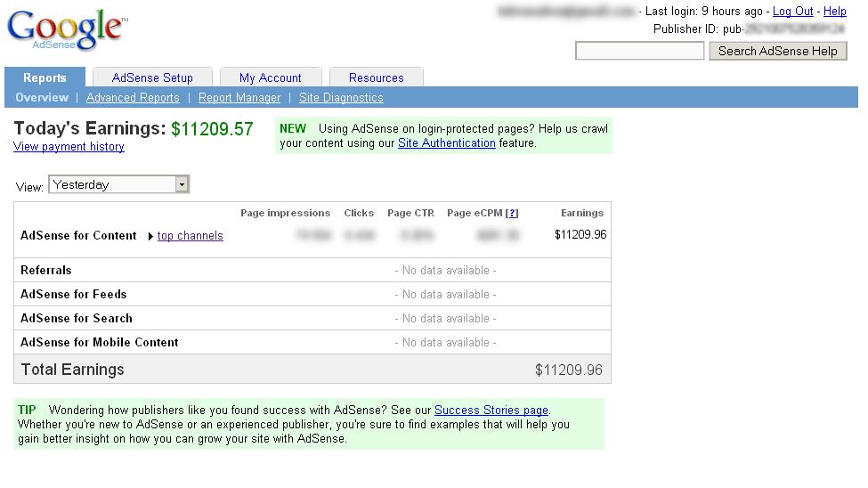868x488 pixels.
Task: Click the Today's Earnings amount $11209.57
Action: [x=212, y=129]
